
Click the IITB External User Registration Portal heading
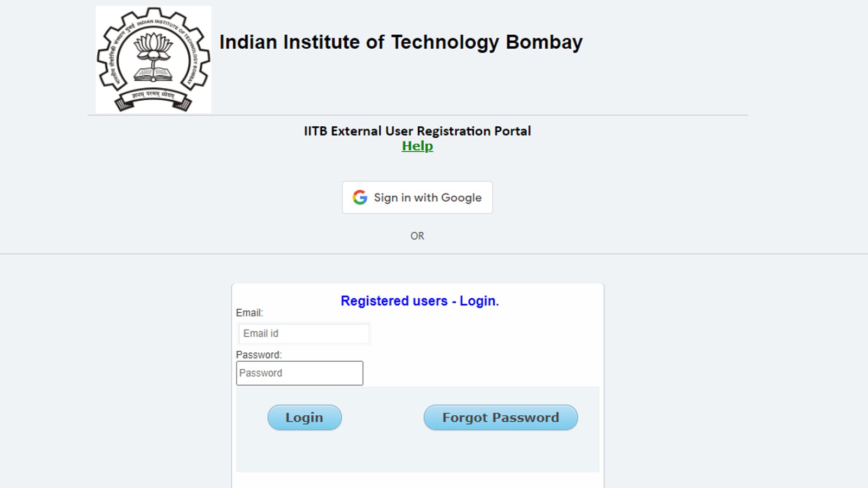coord(417,131)
